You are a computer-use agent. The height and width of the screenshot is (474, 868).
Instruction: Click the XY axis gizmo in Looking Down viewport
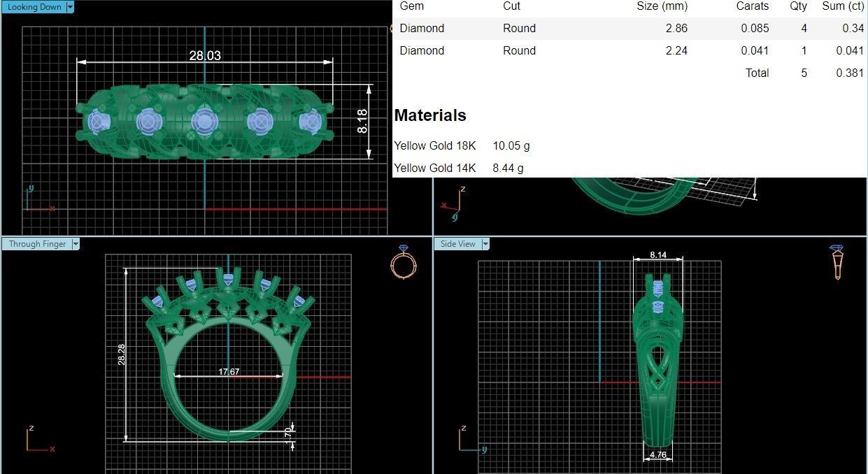pyautogui.click(x=38, y=199)
